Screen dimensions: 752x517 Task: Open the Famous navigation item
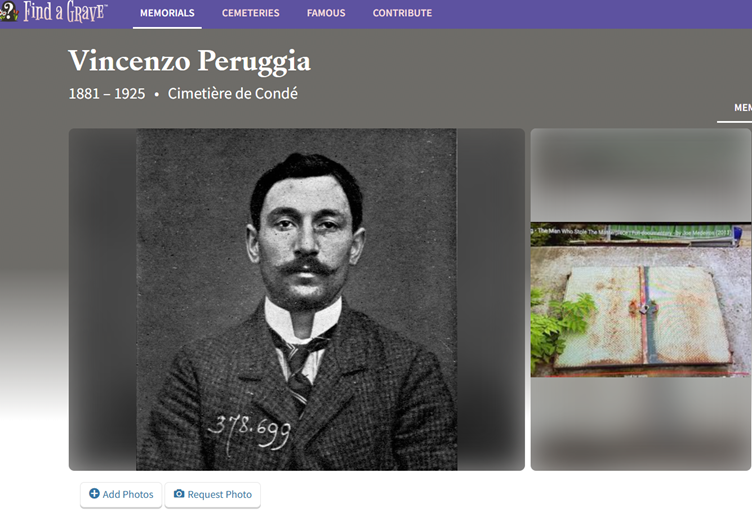(x=326, y=13)
